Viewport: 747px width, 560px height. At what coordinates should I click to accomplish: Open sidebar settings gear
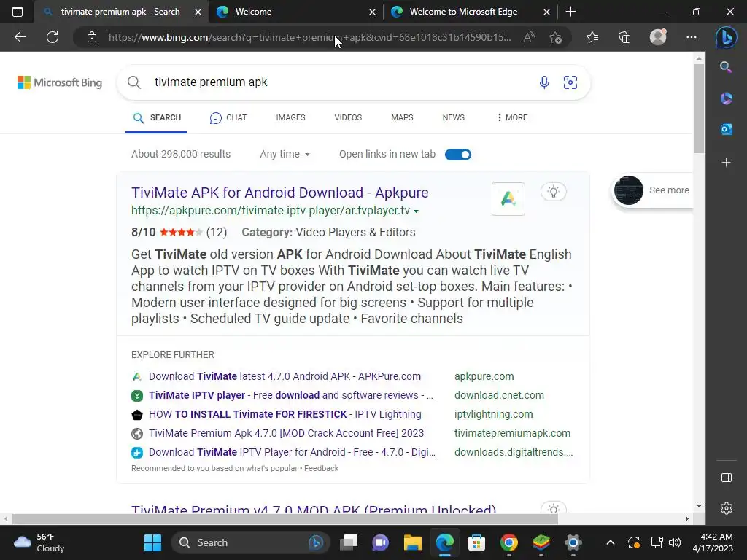tap(726, 508)
